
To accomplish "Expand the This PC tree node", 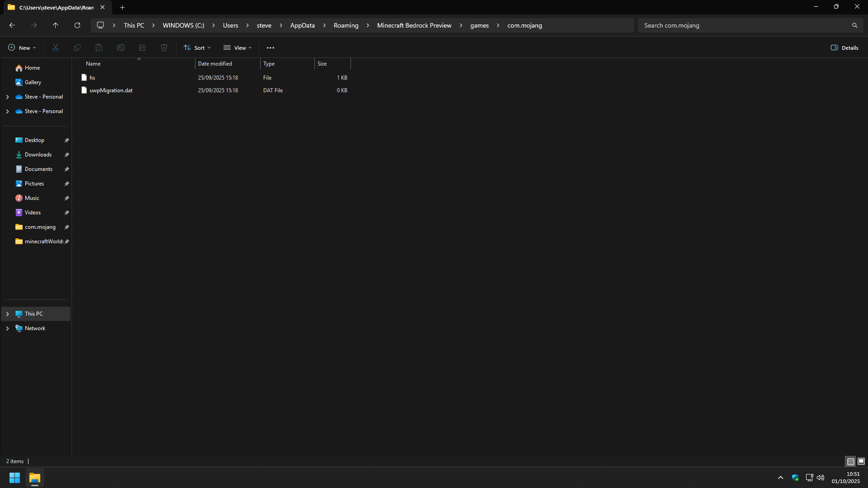I will tap(7, 314).
